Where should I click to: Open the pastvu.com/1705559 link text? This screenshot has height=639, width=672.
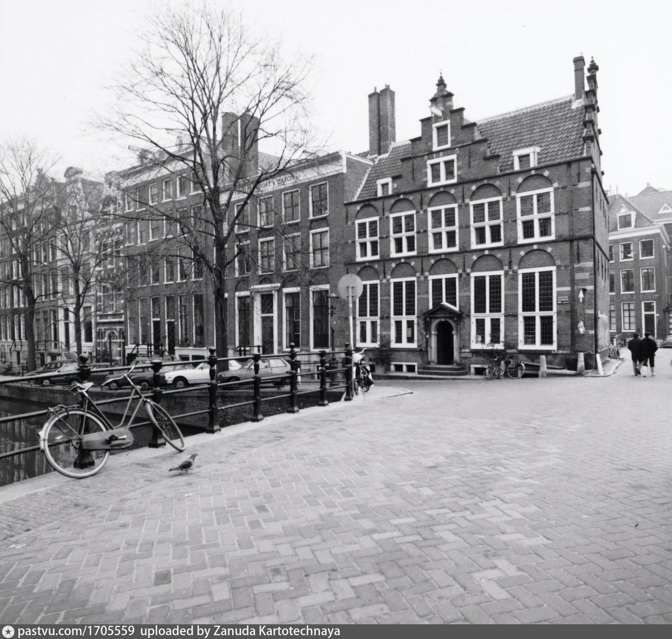pyautogui.click(x=76, y=631)
